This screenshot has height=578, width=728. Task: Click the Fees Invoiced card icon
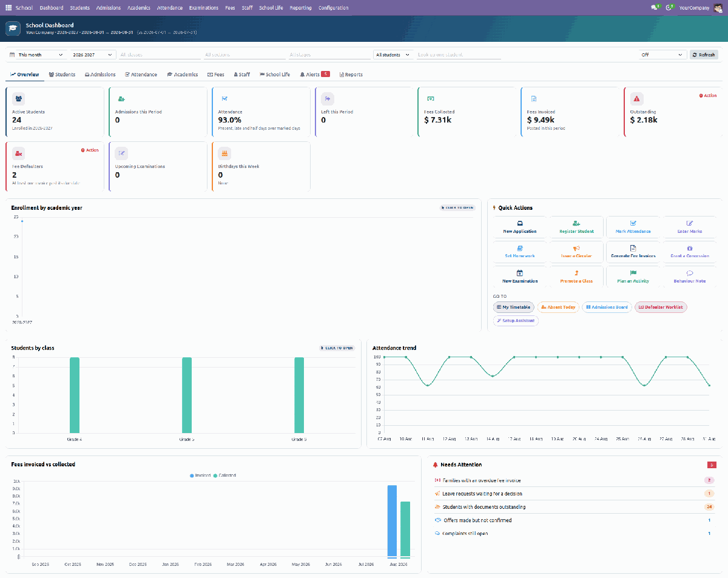(533, 99)
